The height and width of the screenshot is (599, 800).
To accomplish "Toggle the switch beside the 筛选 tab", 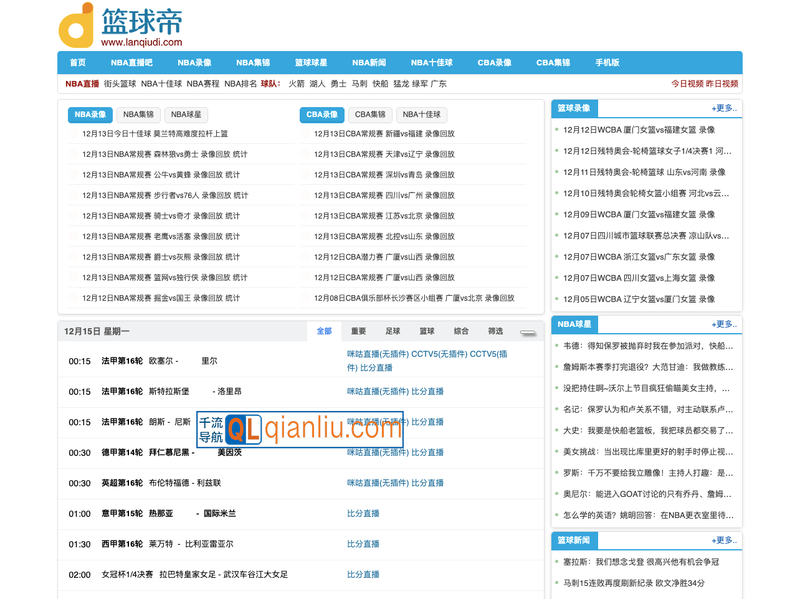I will click(x=527, y=332).
